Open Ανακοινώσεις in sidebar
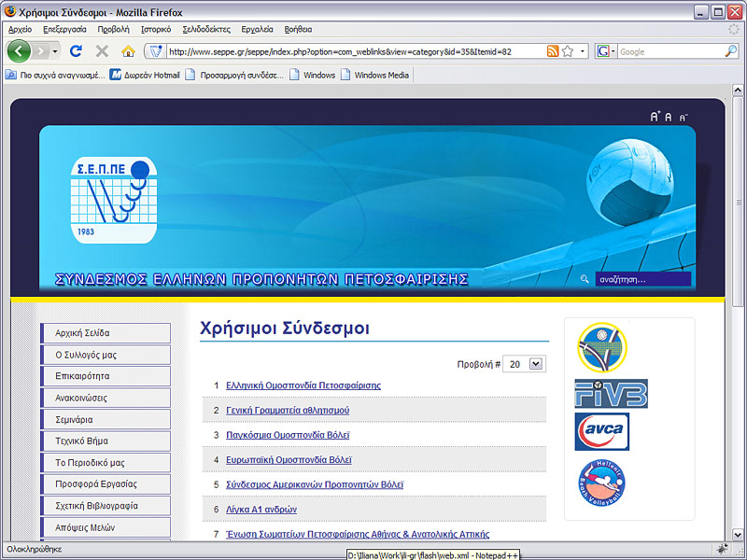Screen dimensions: 747x560 point(106,398)
